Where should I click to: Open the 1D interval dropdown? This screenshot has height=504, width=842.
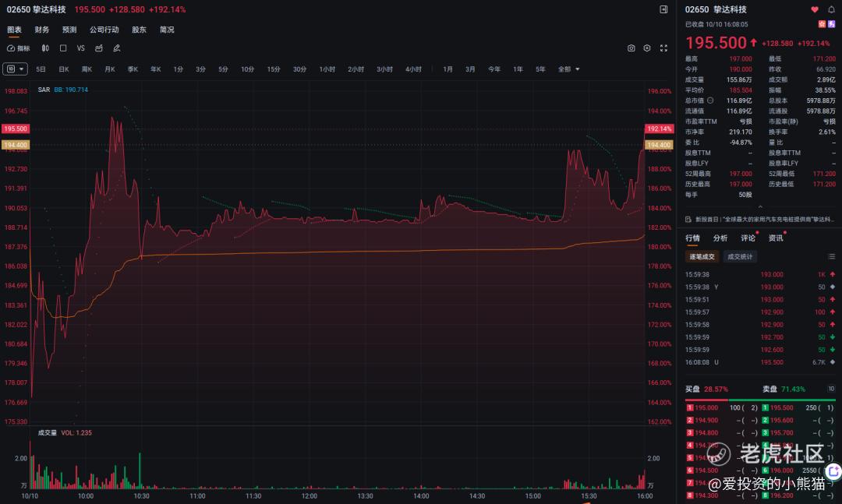(x=15, y=69)
